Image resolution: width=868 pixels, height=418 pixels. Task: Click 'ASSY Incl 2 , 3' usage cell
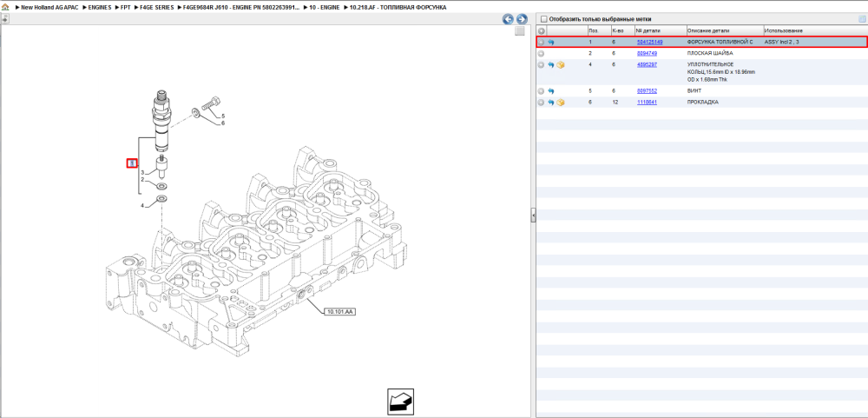[x=781, y=42]
